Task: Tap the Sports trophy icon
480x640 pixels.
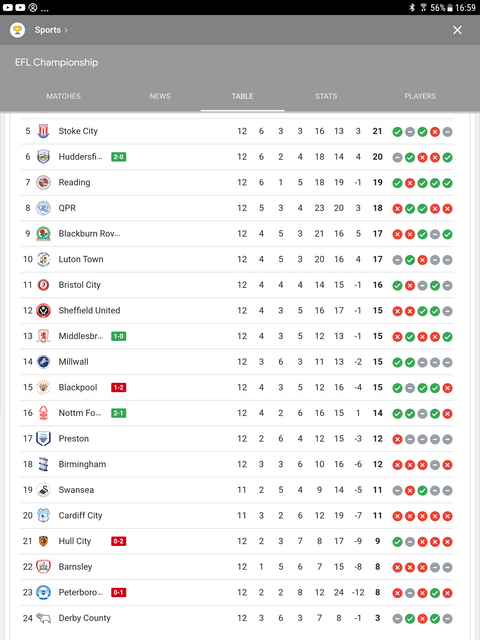Action: pyautogui.click(x=17, y=30)
